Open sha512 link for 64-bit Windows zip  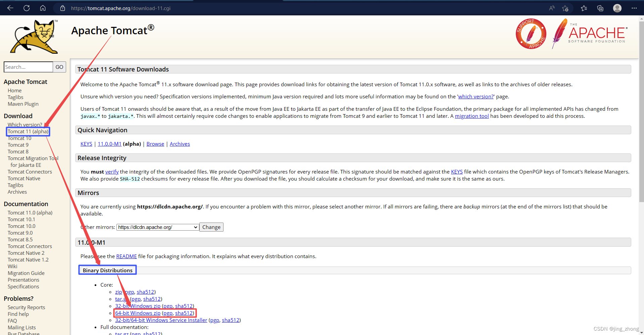coord(184,313)
